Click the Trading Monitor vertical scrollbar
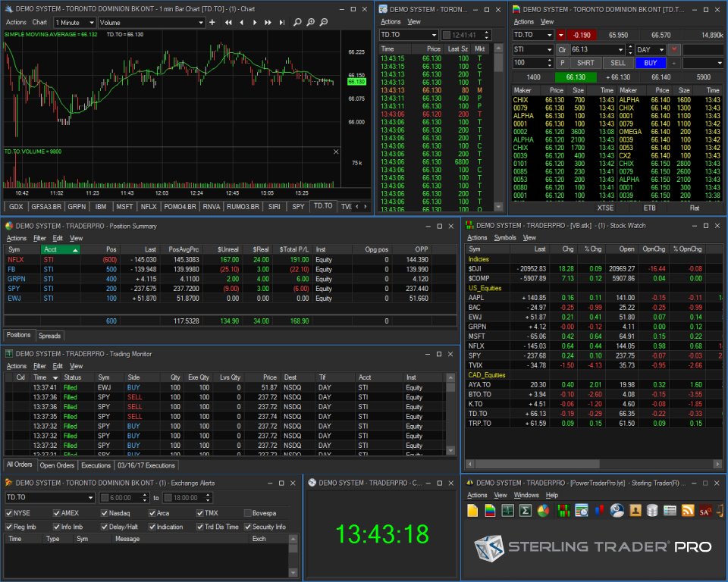The height and width of the screenshot is (582, 728). click(x=450, y=414)
